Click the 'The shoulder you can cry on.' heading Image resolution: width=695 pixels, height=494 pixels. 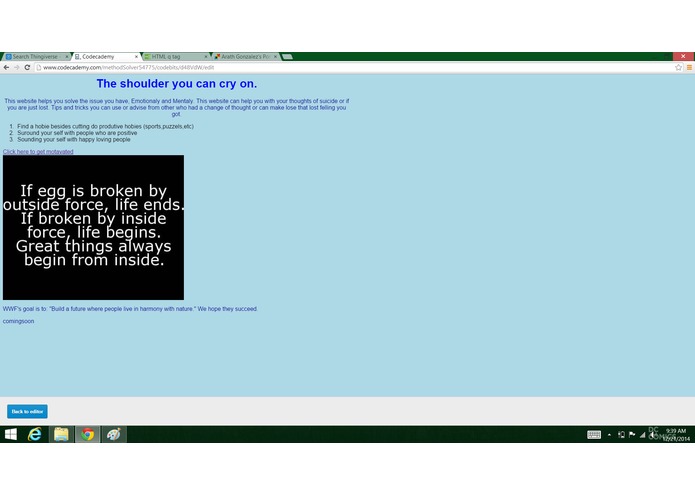[177, 84]
